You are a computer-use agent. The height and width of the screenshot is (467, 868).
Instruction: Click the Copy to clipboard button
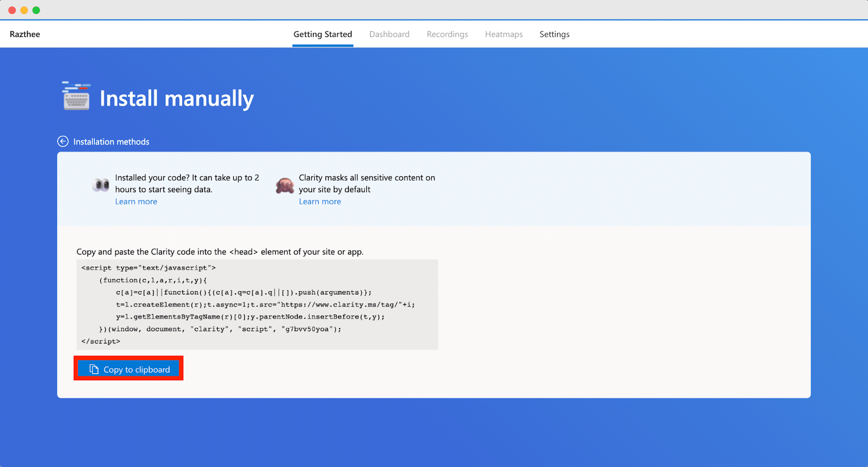(129, 369)
